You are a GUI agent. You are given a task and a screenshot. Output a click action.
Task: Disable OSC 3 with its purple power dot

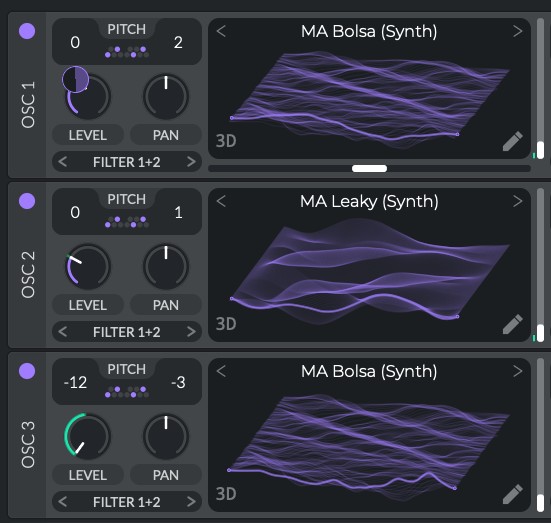(27, 371)
